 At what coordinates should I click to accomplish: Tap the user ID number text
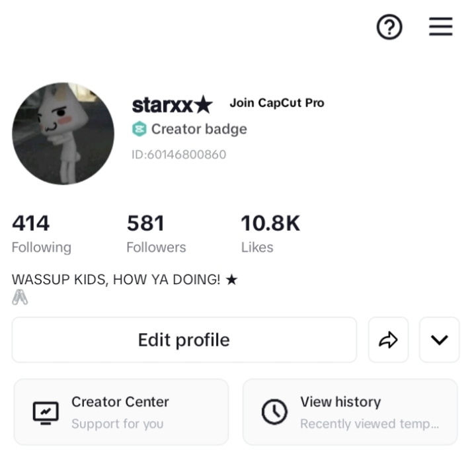point(178,155)
